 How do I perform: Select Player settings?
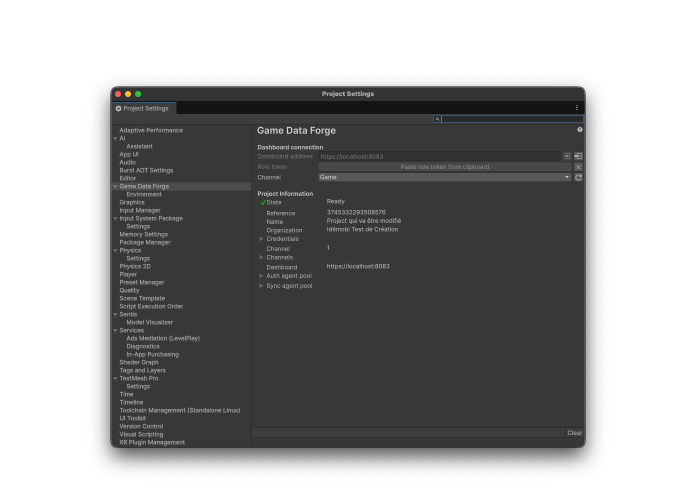[128, 274]
